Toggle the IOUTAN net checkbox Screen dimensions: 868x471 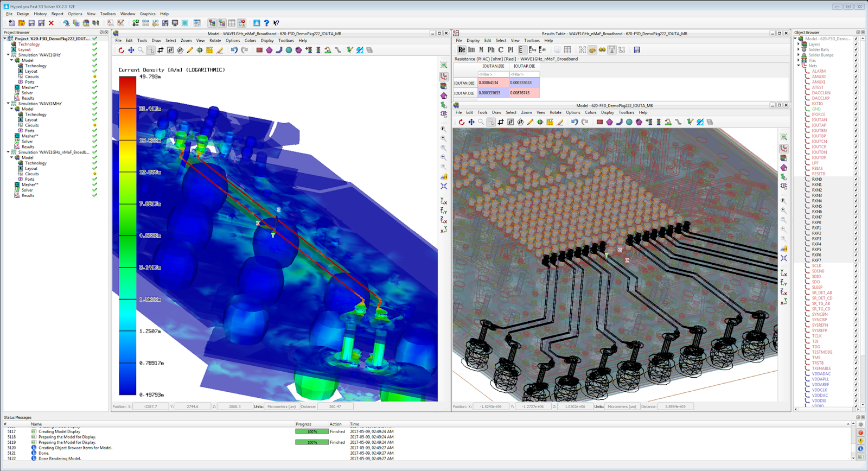click(x=856, y=120)
